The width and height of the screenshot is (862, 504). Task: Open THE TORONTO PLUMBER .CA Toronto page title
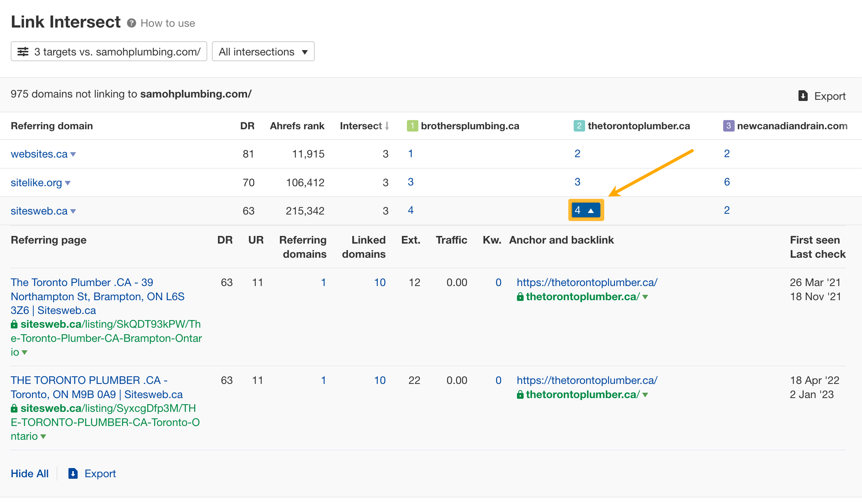96,387
